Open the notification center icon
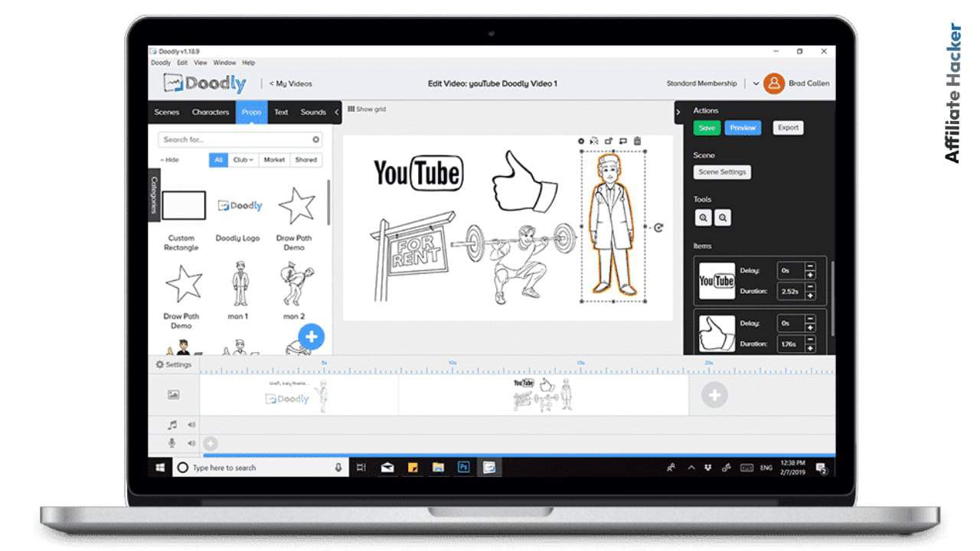 (821, 468)
